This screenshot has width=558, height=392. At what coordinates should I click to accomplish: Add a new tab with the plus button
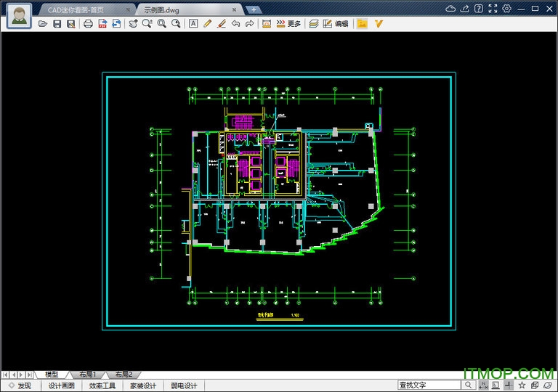(253, 9)
